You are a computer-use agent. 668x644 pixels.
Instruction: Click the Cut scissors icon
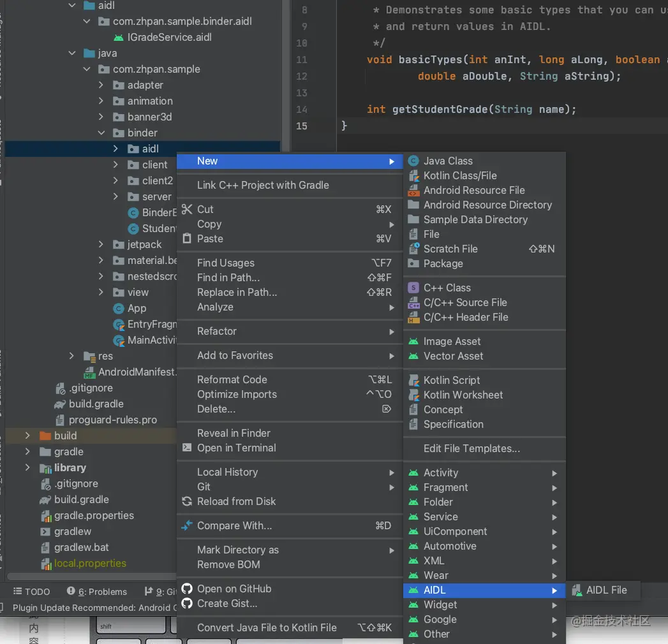(186, 209)
